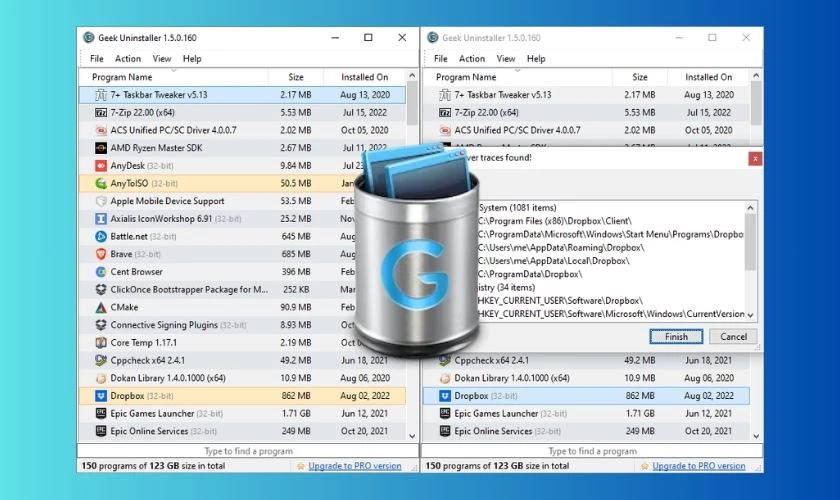Click the Core Temp icon

coord(101,342)
